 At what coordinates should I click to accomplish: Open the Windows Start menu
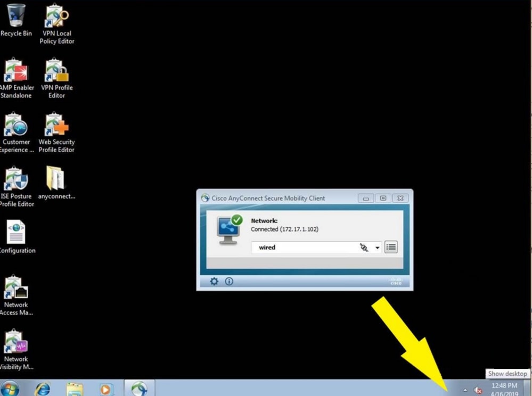point(10,389)
